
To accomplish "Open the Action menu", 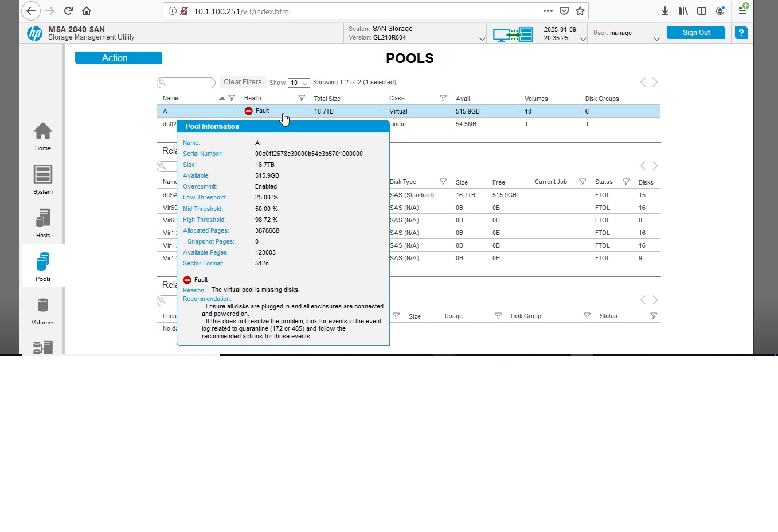I will pos(119,58).
